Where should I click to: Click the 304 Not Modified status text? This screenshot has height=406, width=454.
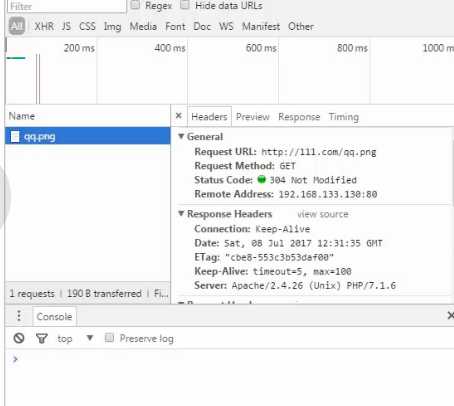click(x=313, y=180)
